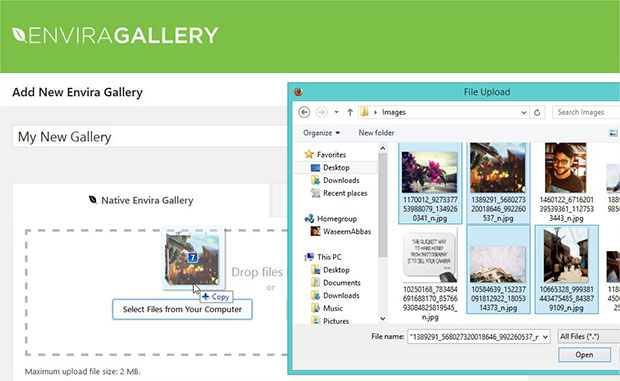Screen dimensions: 620x381
Task: Go up one folder level arrow
Action: [x=350, y=112]
